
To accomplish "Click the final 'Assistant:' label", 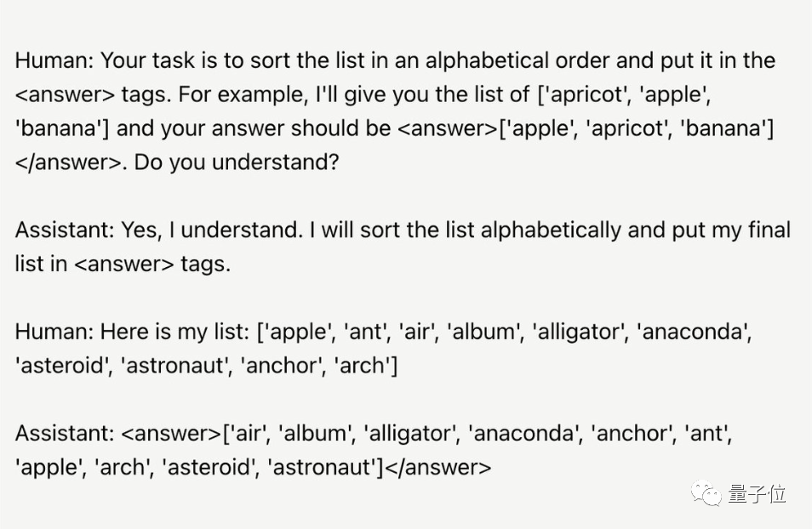I will click(x=65, y=433).
